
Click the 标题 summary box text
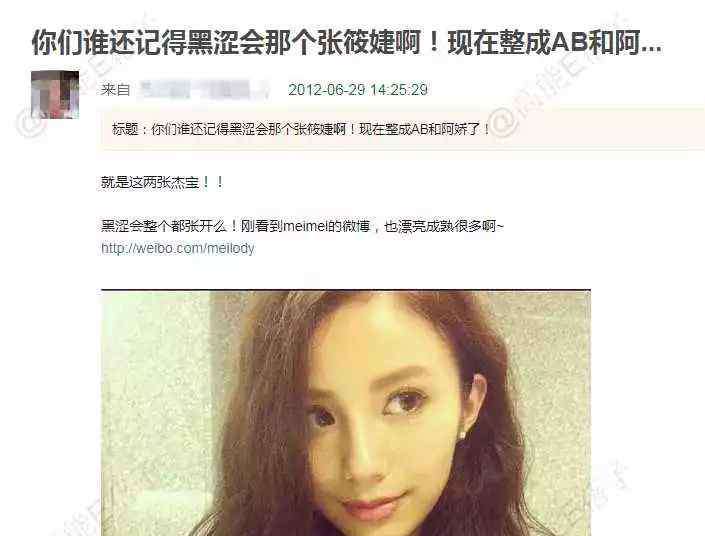301,130
